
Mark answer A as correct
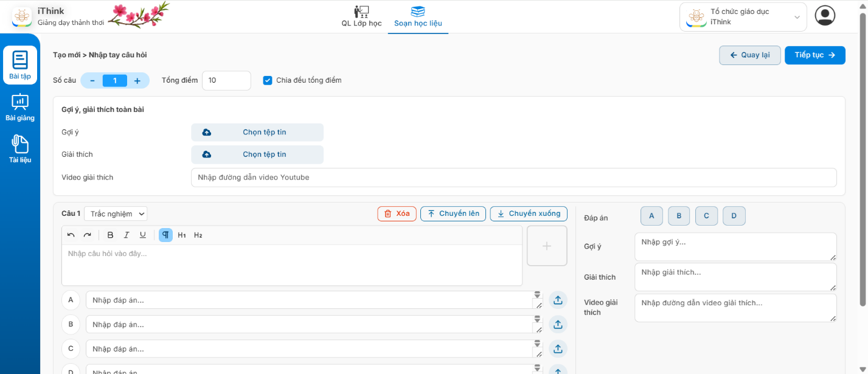coord(651,216)
